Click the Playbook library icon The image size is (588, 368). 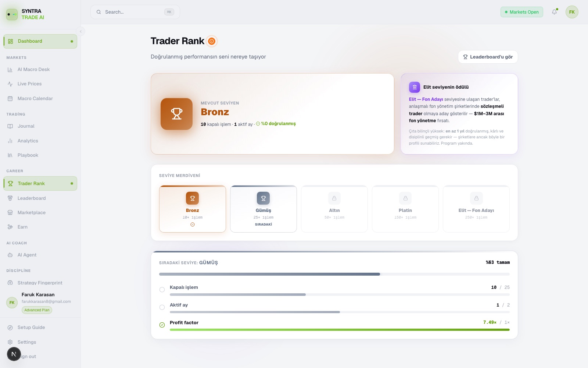[10, 155]
